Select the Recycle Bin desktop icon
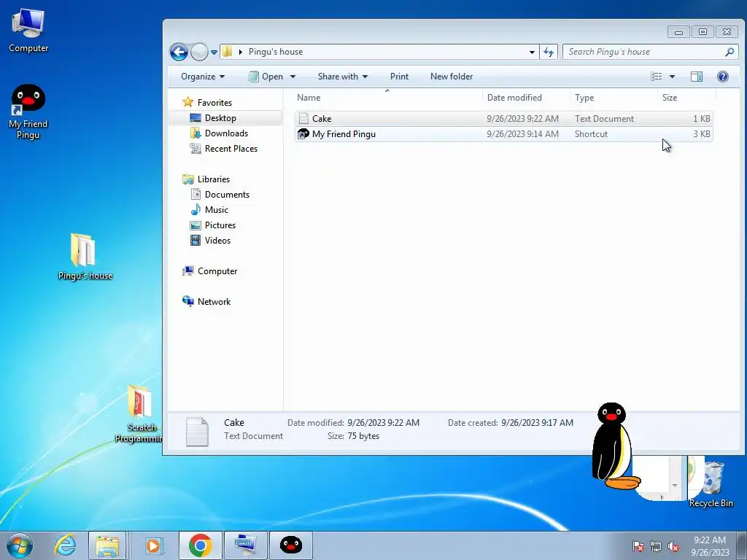This screenshot has width=747, height=560. click(x=711, y=484)
